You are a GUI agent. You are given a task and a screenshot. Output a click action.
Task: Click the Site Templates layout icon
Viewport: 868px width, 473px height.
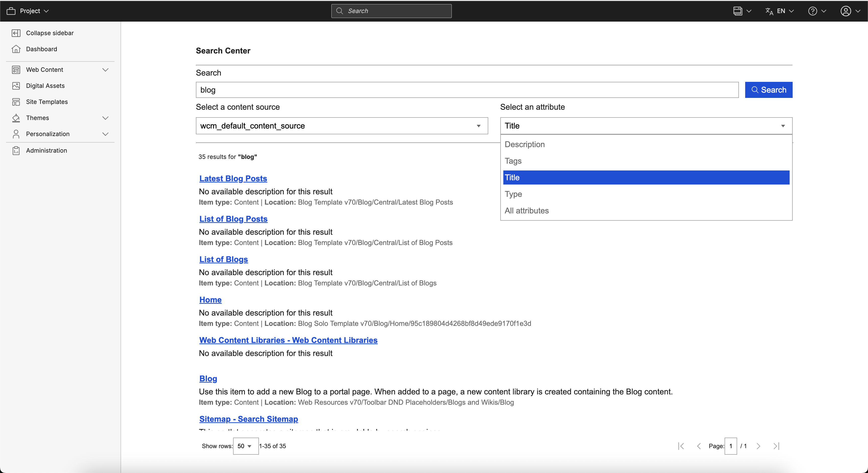click(x=16, y=102)
